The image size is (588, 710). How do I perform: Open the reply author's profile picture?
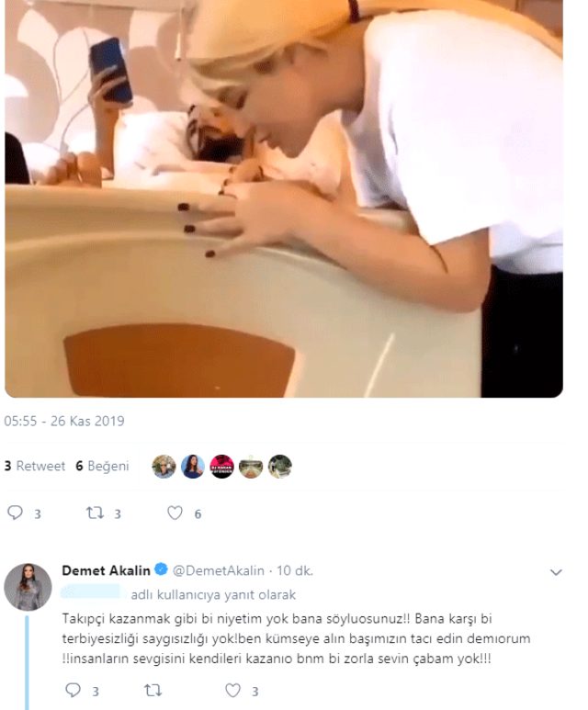(x=28, y=587)
